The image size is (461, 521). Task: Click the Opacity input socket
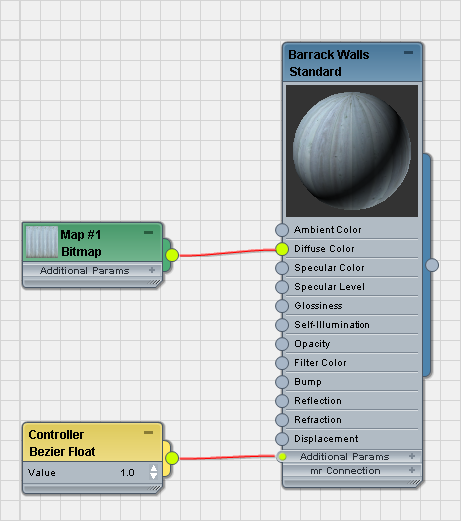[282, 344]
